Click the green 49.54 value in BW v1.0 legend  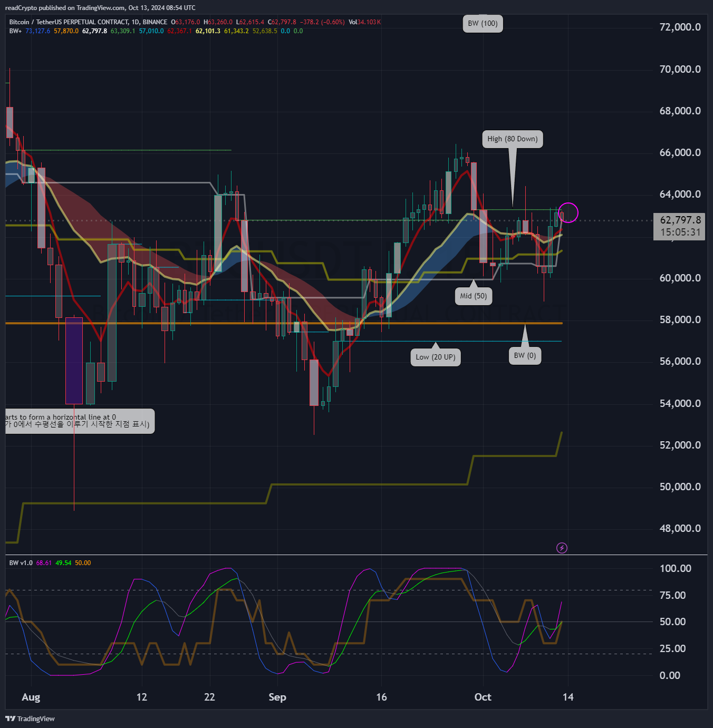[x=63, y=563]
